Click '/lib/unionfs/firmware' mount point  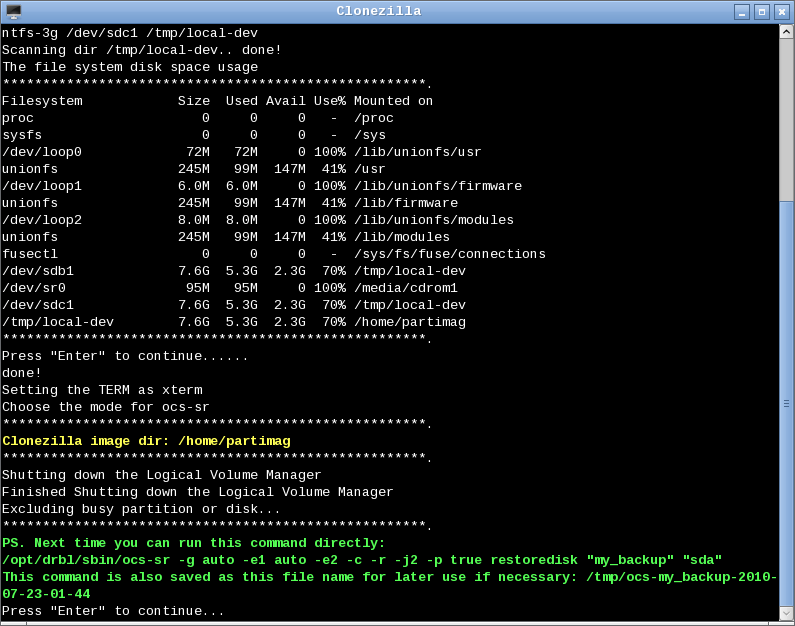click(438, 186)
